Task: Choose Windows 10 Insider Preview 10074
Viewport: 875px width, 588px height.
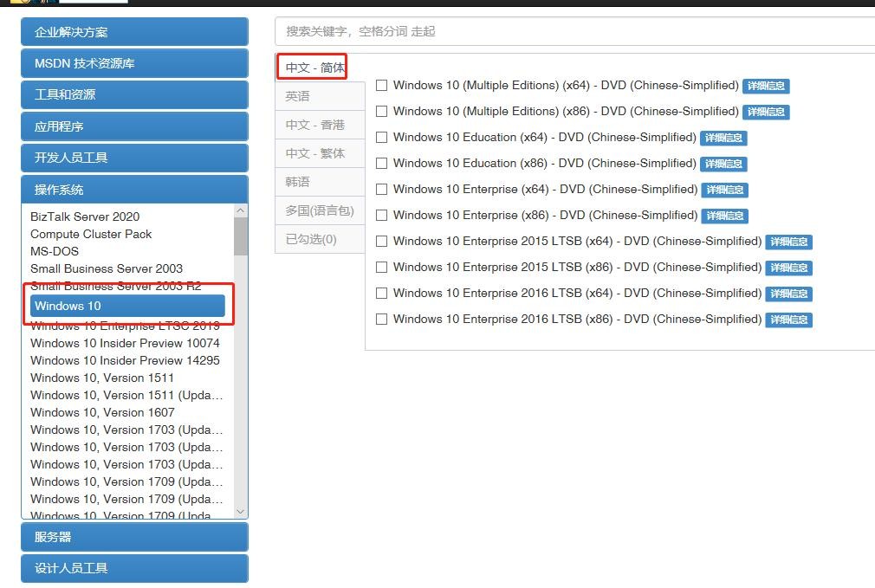Action: point(125,343)
